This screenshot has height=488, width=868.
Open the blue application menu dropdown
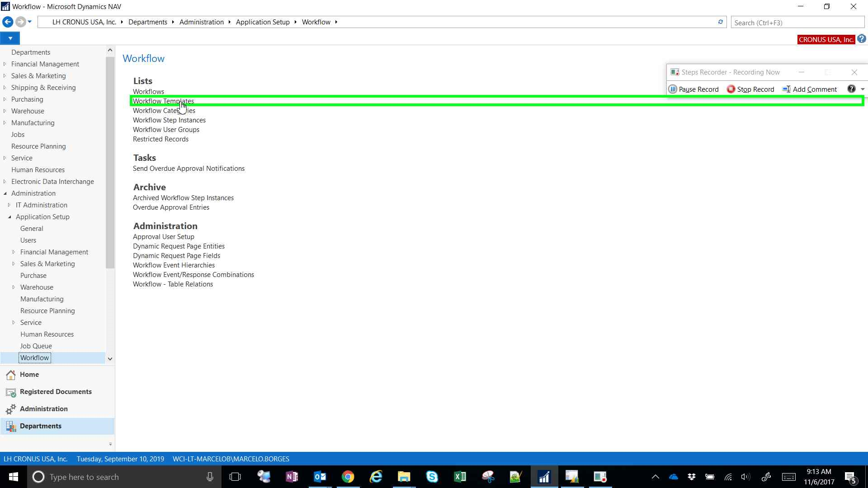click(x=10, y=38)
